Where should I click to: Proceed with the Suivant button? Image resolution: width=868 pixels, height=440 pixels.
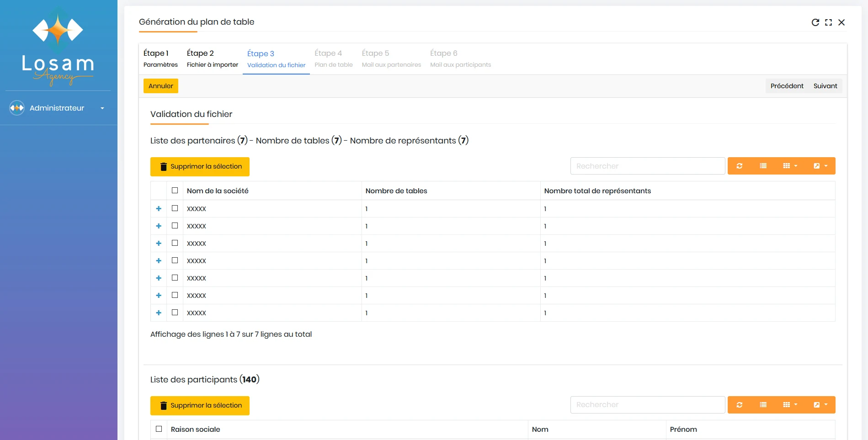coord(825,86)
